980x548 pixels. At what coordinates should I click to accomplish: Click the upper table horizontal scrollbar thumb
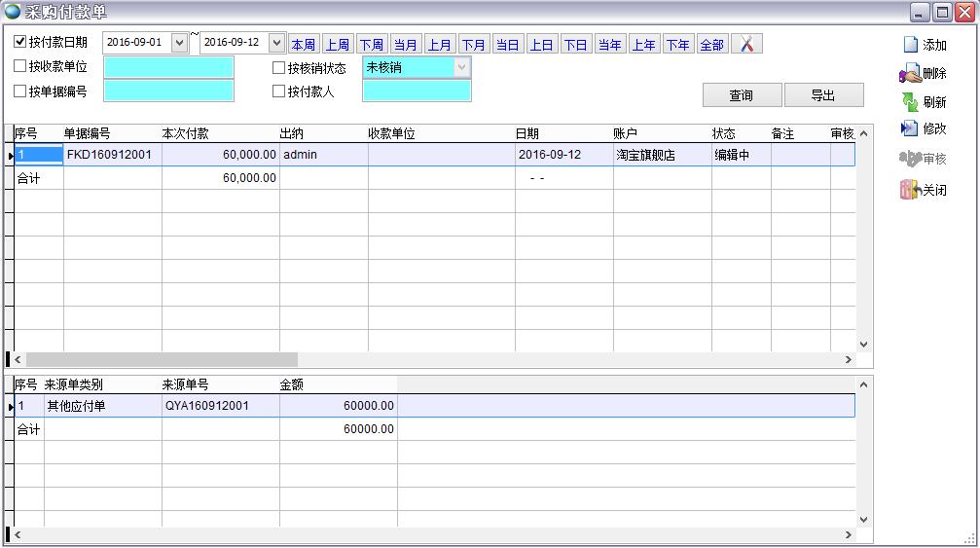click(x=162, y=359)
